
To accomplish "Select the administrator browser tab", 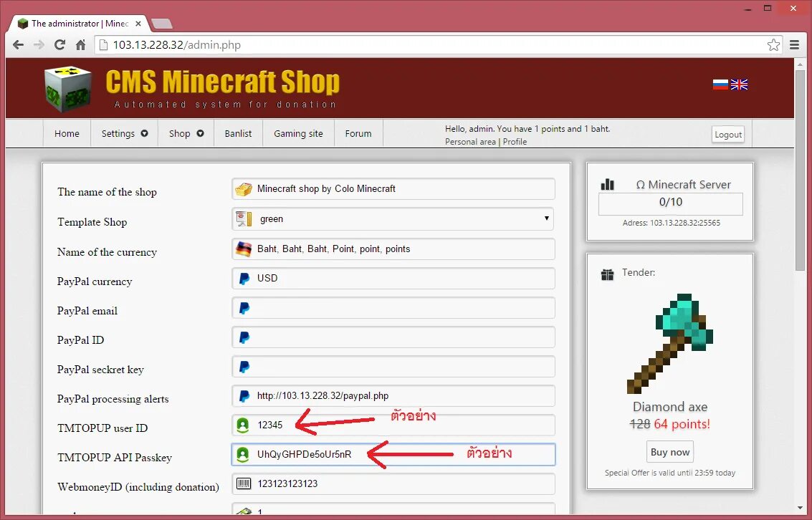I will 80,24.
